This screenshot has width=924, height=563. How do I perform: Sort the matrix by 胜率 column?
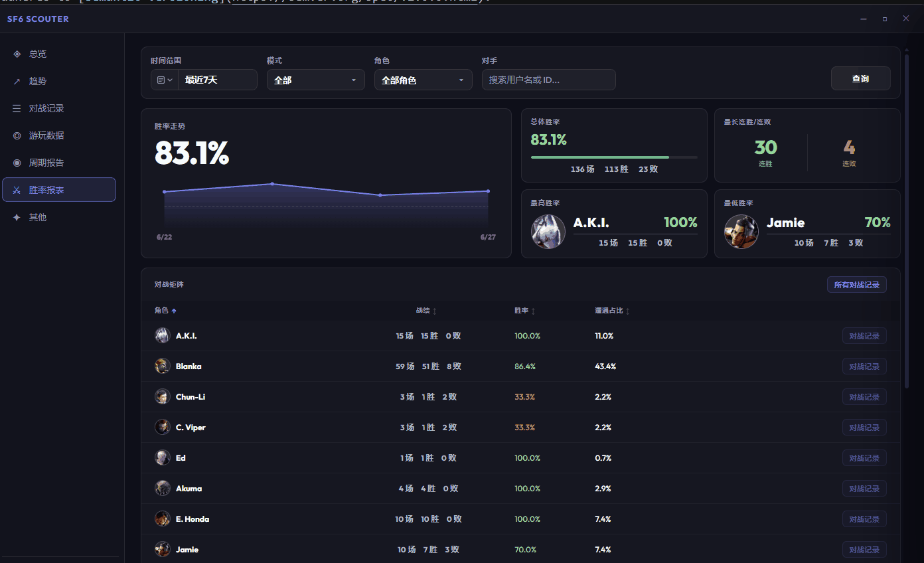click(x=525, y=311)
